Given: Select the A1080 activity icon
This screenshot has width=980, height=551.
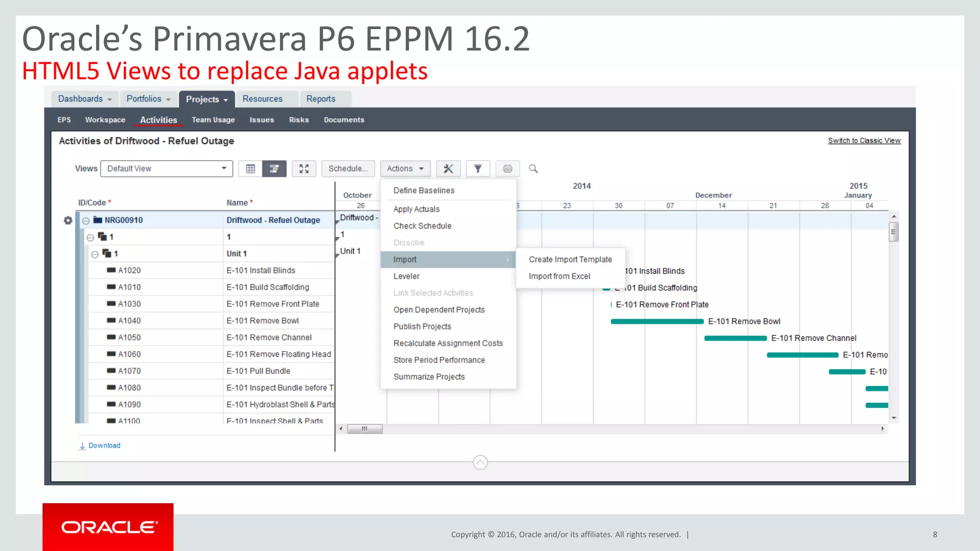Looking at the screenshot, I should 111,387.
